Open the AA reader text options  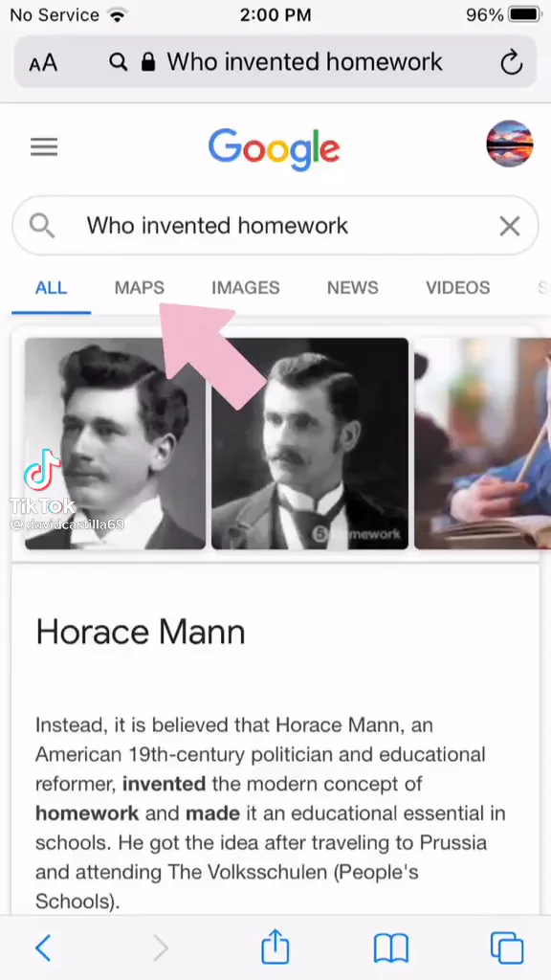coord(43,62)
